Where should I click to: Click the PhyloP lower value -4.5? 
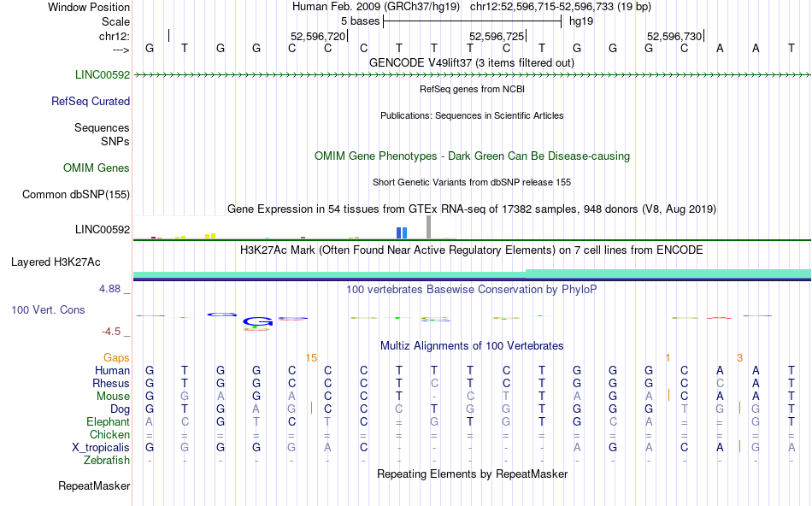click(x=112, y=332)
